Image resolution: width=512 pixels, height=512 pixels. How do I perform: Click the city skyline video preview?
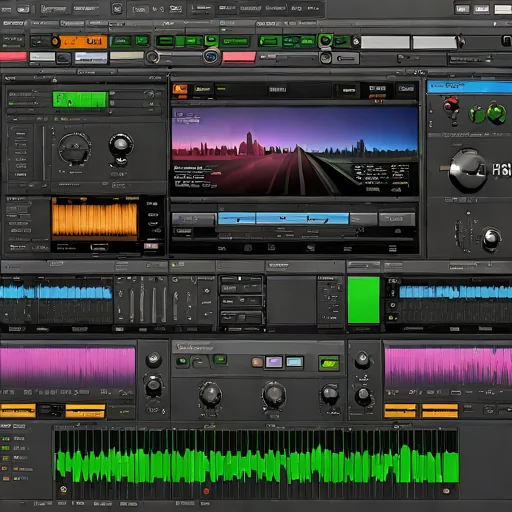tap(295, 151)
